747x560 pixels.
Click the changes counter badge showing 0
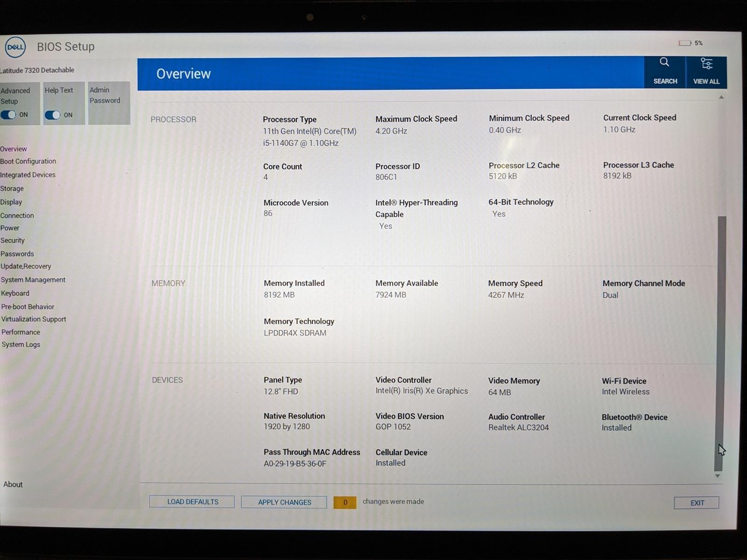click(x=345, y=503)
